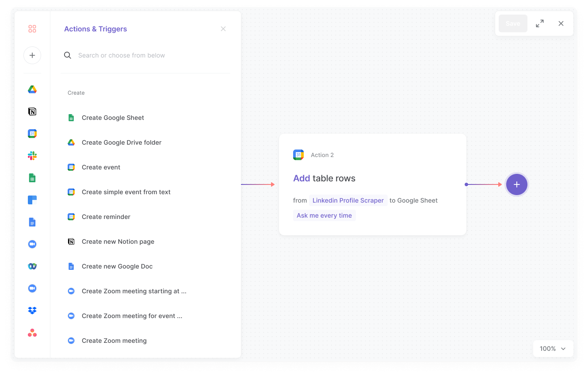Click the Google Drive sidebar icon

32,89
